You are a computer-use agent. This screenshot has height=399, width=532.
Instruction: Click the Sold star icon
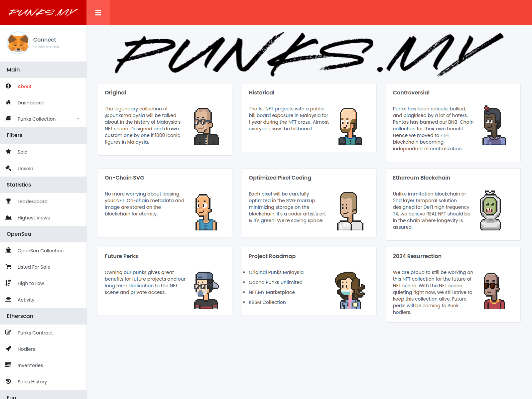click(x=8, y=152)
